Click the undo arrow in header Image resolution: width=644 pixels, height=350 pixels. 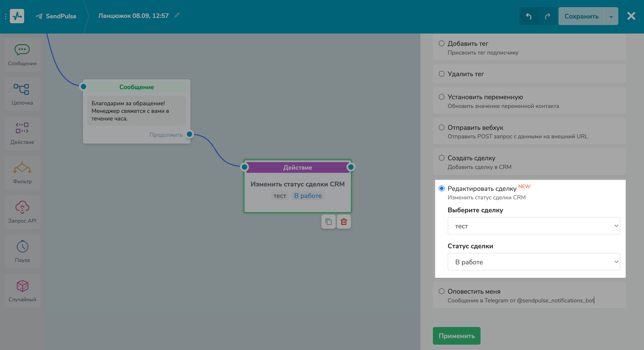[x=528, y=16]
